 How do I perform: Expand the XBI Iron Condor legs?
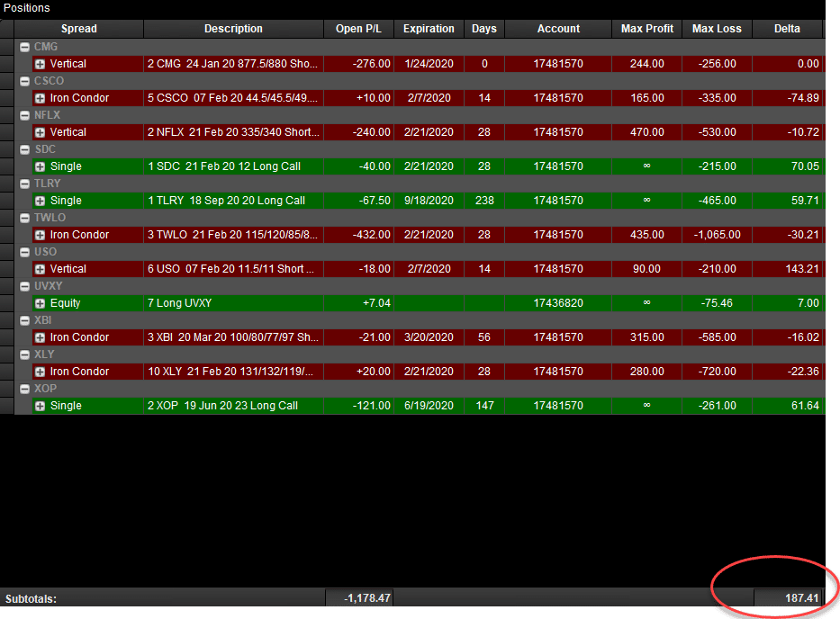[41, 338]
